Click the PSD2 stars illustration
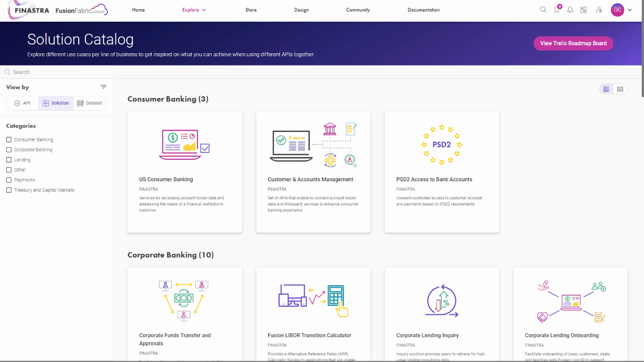The image size is (644, 362). click(x=442, y=144)
